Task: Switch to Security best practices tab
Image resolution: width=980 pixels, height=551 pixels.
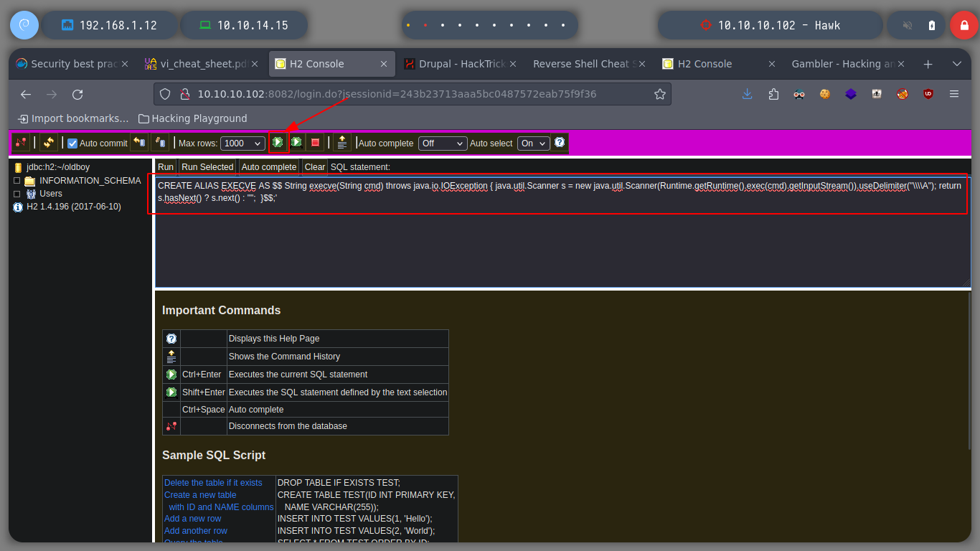Action: pyautogui.click(x=71, y=64)
